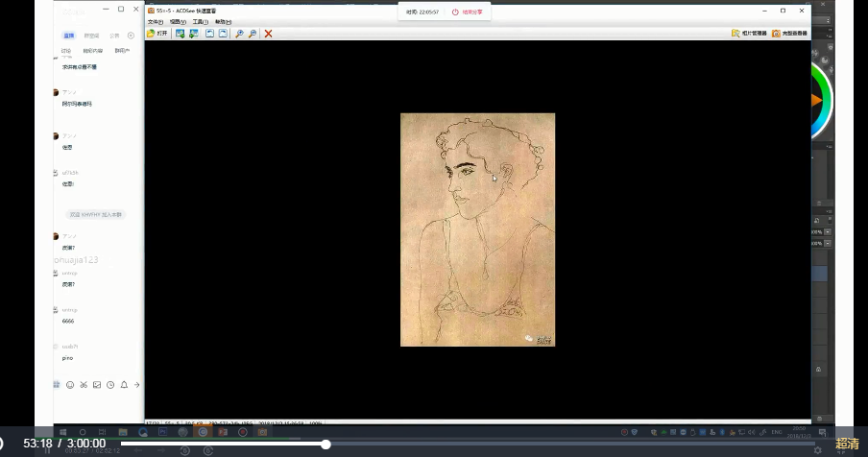Click chat message '6666'
The height and width of the screenshot is (457, 868).
coord(68,321)
